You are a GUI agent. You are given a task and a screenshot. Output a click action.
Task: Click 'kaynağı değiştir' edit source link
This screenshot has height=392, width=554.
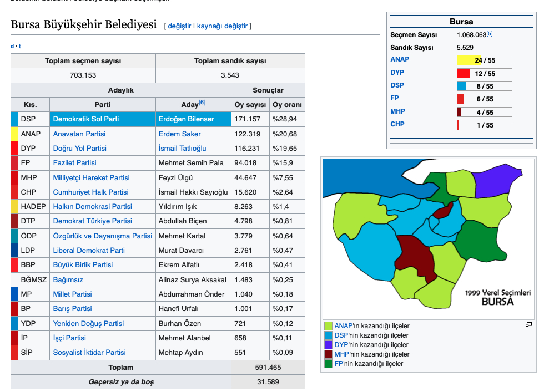coord(223,26)
